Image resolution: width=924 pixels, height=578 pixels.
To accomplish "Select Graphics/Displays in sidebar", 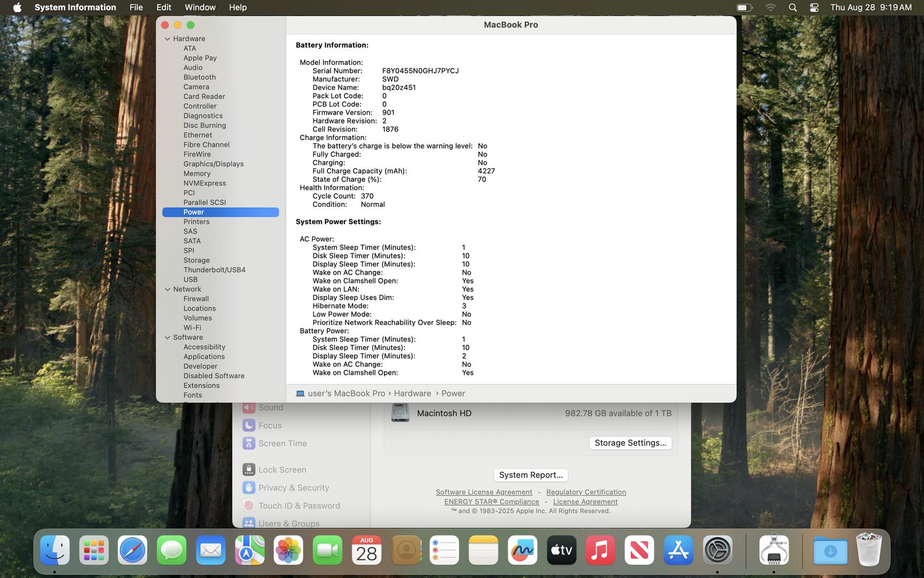I will pyautogui.click(x=213, y=164).
